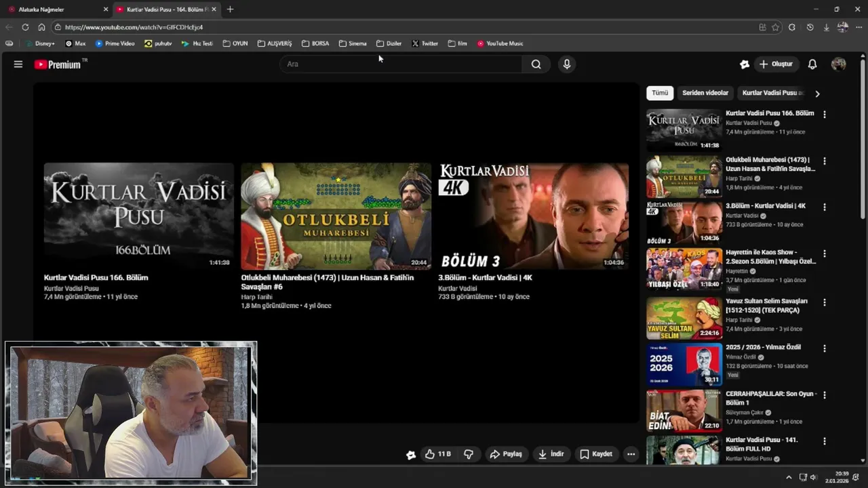Go to browser home page
The image size is (868, 488).
click(41, 27)
